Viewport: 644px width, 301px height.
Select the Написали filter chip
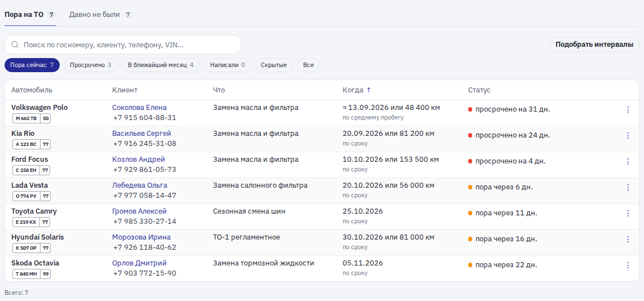[228, 65]
